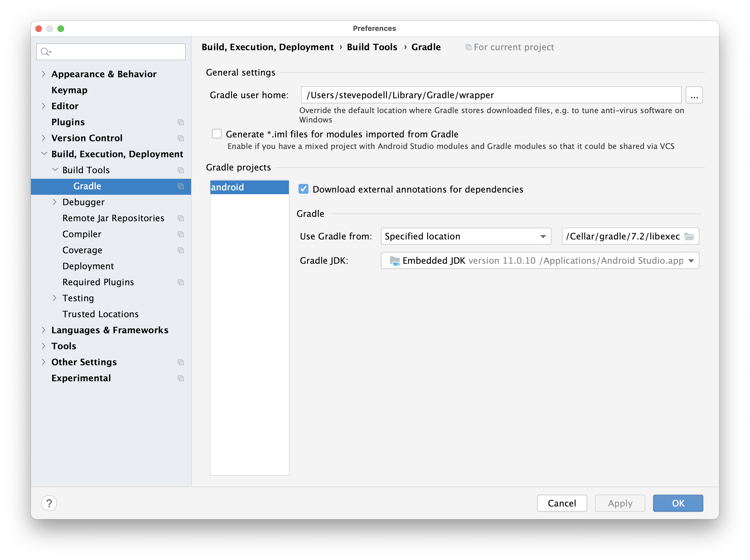This screenshot has width=750, height=560.
Task: Click the Other Settings sync icon
Action: [x=180, y=362]
